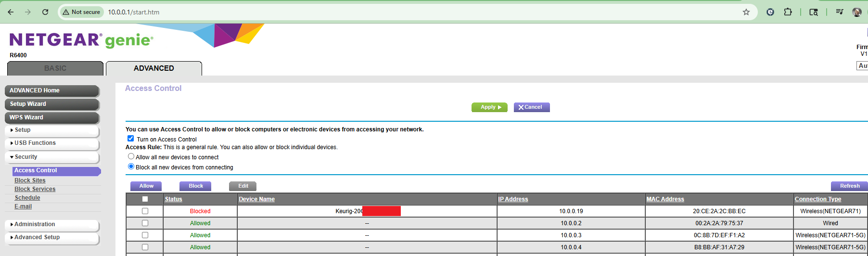Image resolution: width=868 pixels, height=256 pixels.
Task: Expand the Setup section
Action: pyautogui.click(x=52, y=130)
